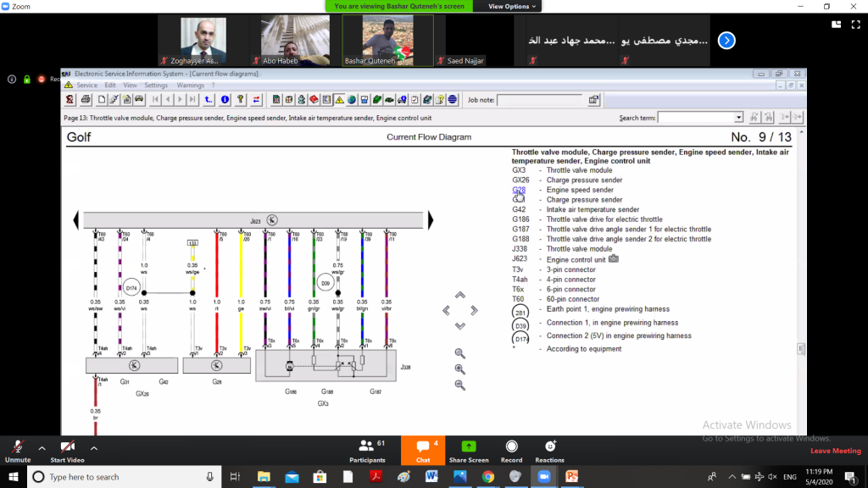The image size is (868, 488).
Task: Unmute the microphone in Zoom
Action: (x=18, y=451)
